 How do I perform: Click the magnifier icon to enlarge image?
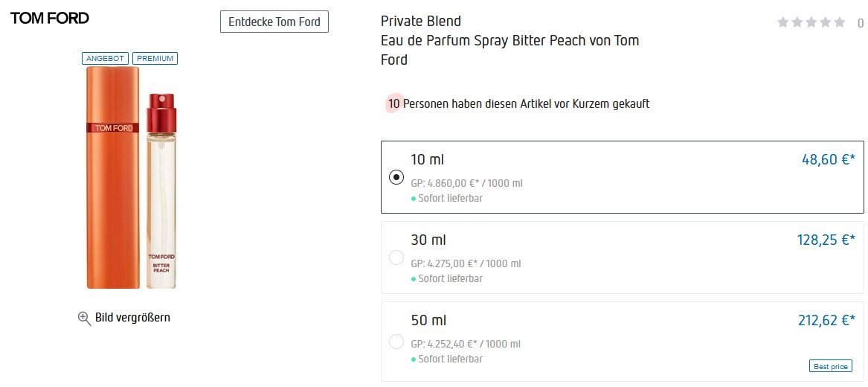(x=84, y=318)
